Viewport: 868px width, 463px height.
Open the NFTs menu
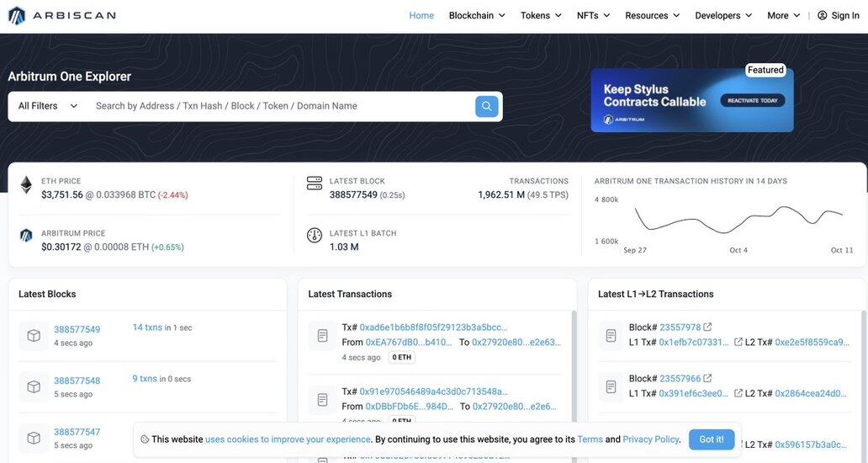point(593,15)
